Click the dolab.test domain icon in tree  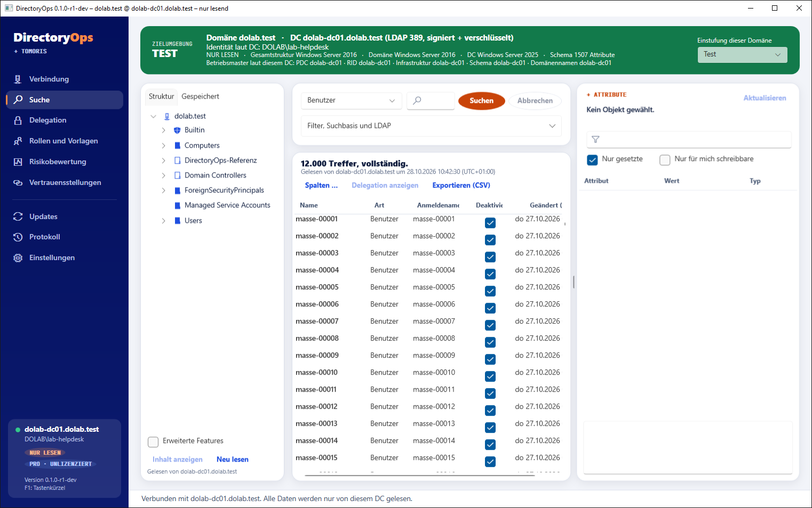167,116
